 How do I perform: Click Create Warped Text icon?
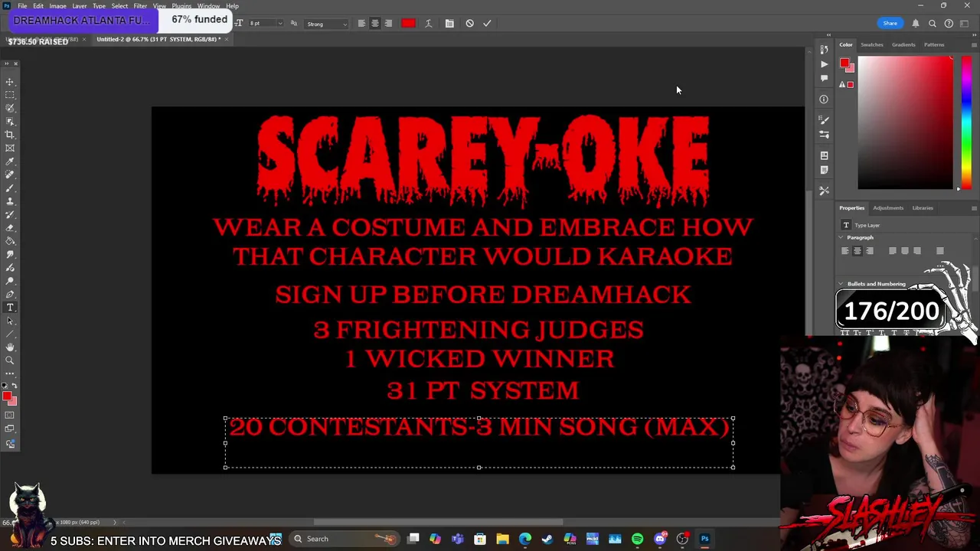[429, 24]
